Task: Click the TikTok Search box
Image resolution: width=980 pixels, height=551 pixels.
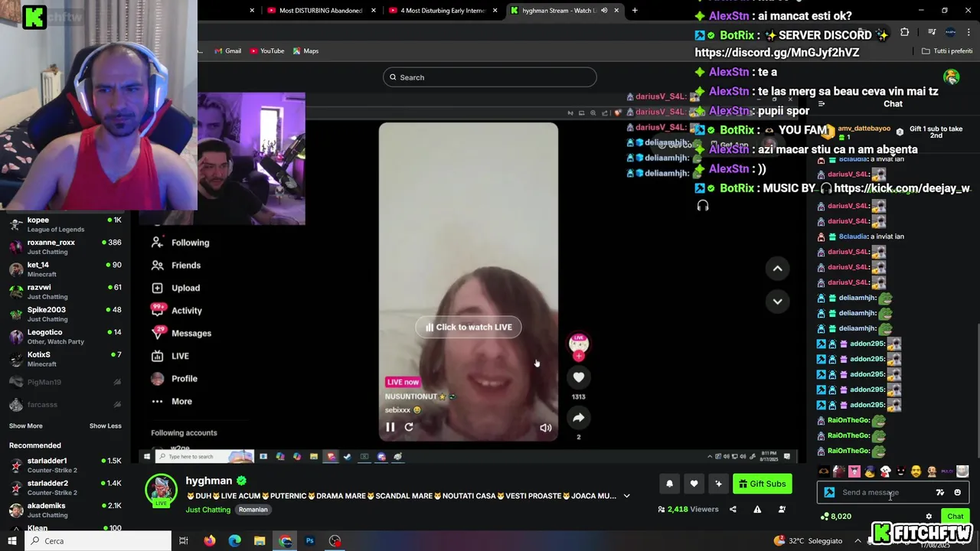Action: [x=490, y=77]
